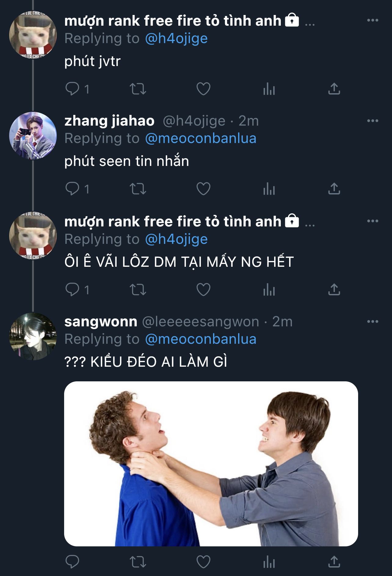
Task: View analytics on sangwonn's image tweet
Action: tap(269, 562)
